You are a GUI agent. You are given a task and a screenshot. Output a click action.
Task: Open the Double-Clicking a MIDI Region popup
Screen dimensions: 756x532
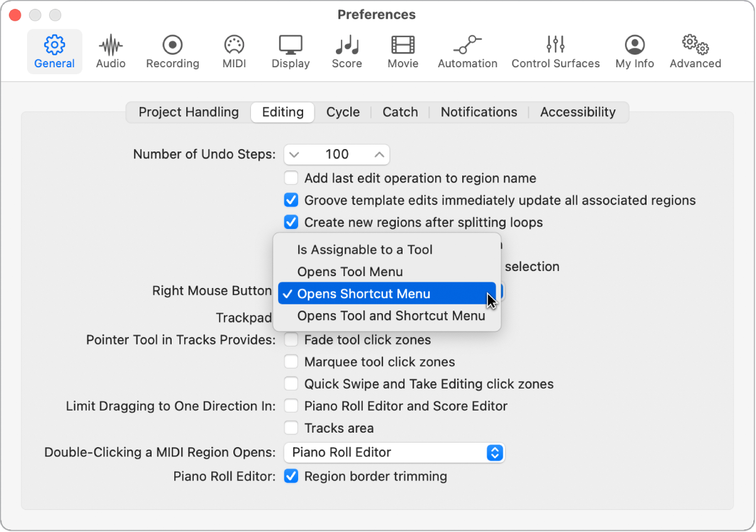point(394,453)
